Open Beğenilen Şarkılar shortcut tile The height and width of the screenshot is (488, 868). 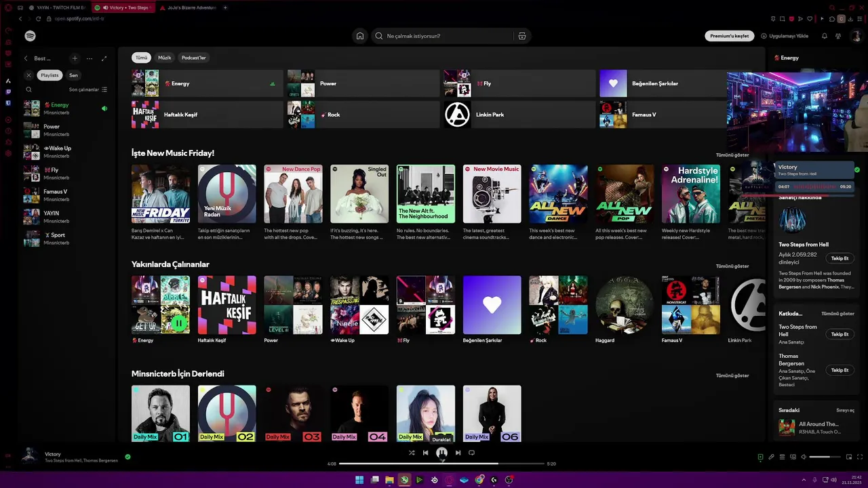pos(663,83)
